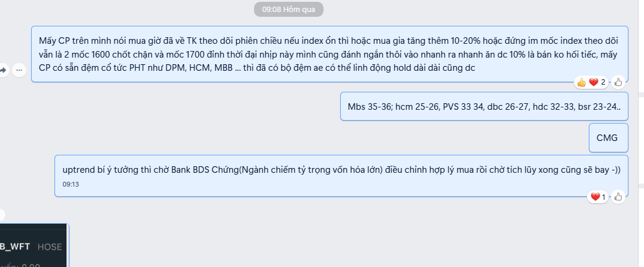Open the dark stock chart image thumbnail
The width and height of the screenshot is (644, 267).
[34, 246]
